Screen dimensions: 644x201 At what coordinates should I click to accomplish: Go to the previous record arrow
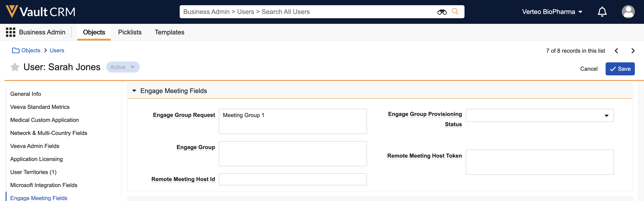click(x=616, y=51)
